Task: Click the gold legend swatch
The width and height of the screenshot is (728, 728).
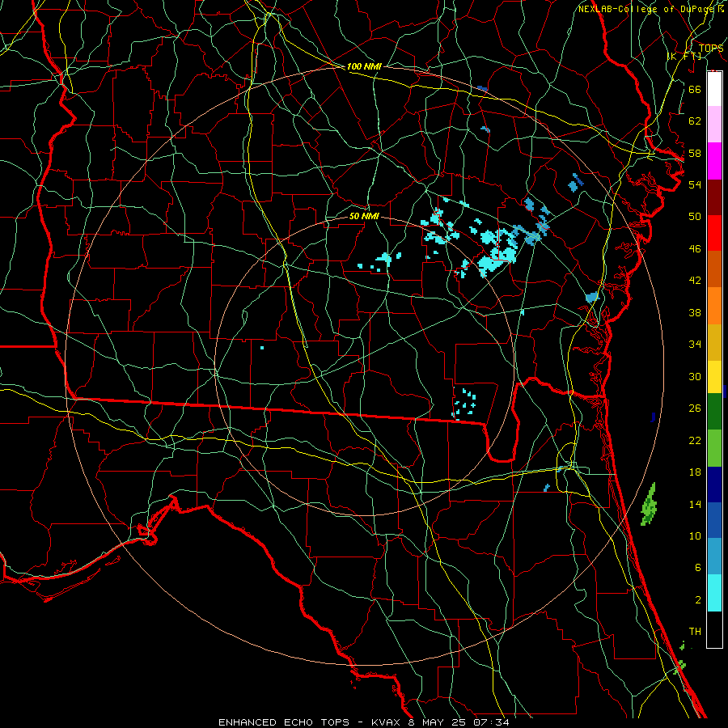Action: tap(714, 342)
